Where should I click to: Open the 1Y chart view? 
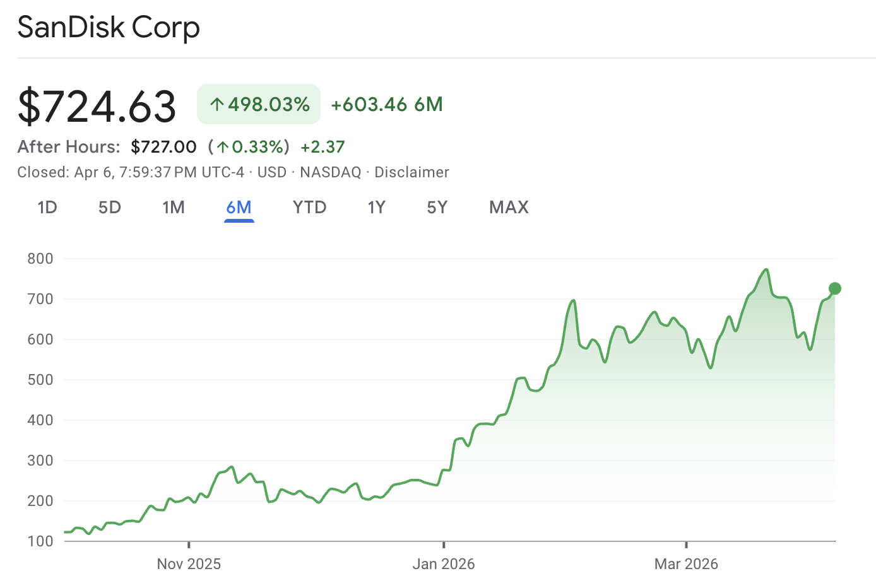coord(377,207)
